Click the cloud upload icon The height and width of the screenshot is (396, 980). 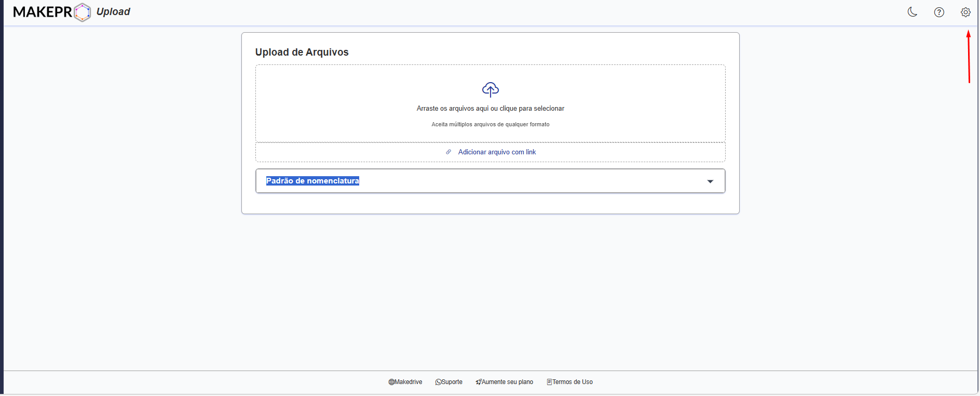[490, 90]
